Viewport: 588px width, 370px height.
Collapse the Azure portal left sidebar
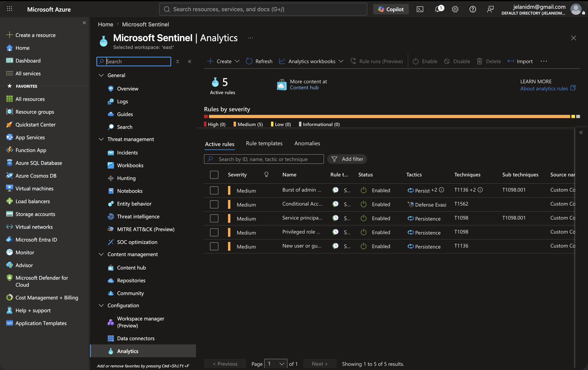click(84, 23)
